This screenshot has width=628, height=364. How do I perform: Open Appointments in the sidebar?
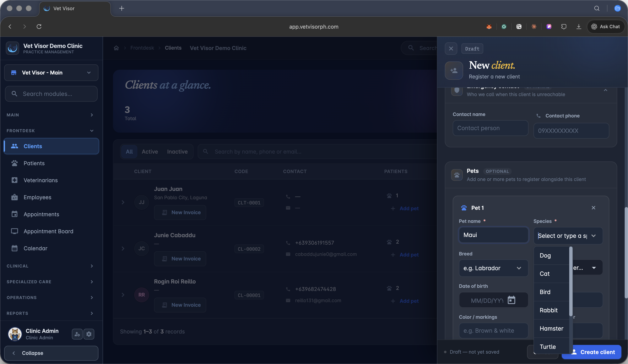click(51, 214)
